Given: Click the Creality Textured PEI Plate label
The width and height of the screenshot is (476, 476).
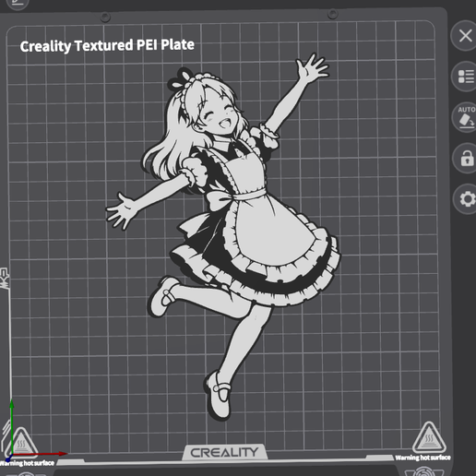Looking at the screenshot, I should (x=107, y=45).
